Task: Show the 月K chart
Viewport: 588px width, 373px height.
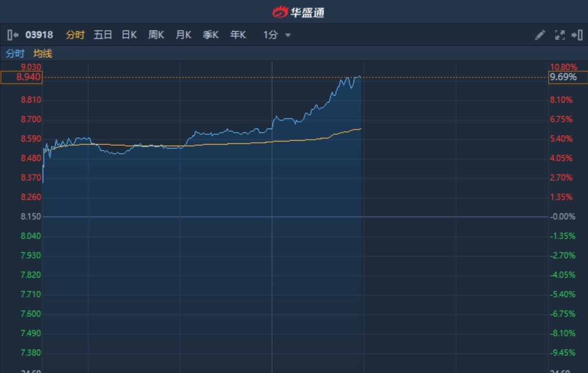Action: tap(183, 35)
